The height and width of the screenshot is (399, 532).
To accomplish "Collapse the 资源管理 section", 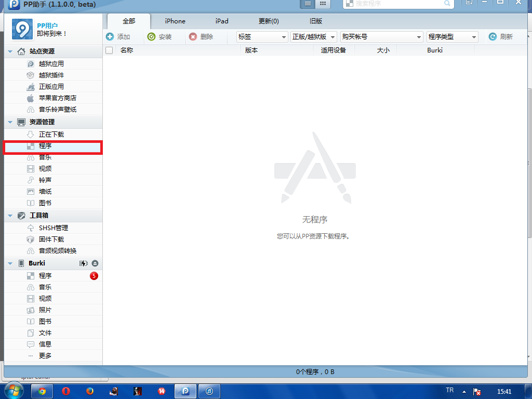I will point(10,122).
